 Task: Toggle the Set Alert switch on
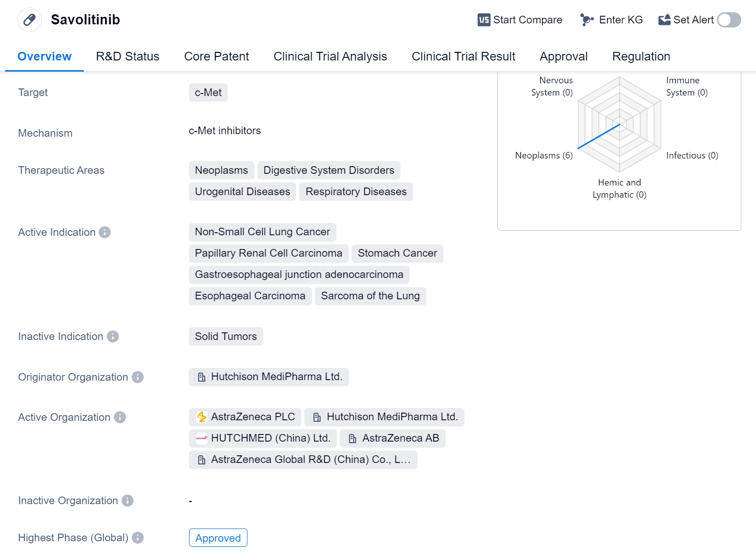[x=729, y=20]
